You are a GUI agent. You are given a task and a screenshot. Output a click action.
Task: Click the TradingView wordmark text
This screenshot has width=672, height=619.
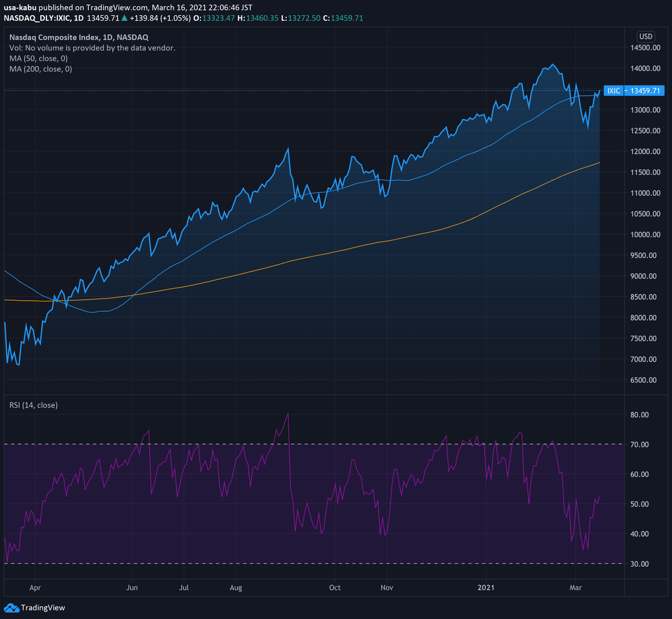tap(43, 607)
